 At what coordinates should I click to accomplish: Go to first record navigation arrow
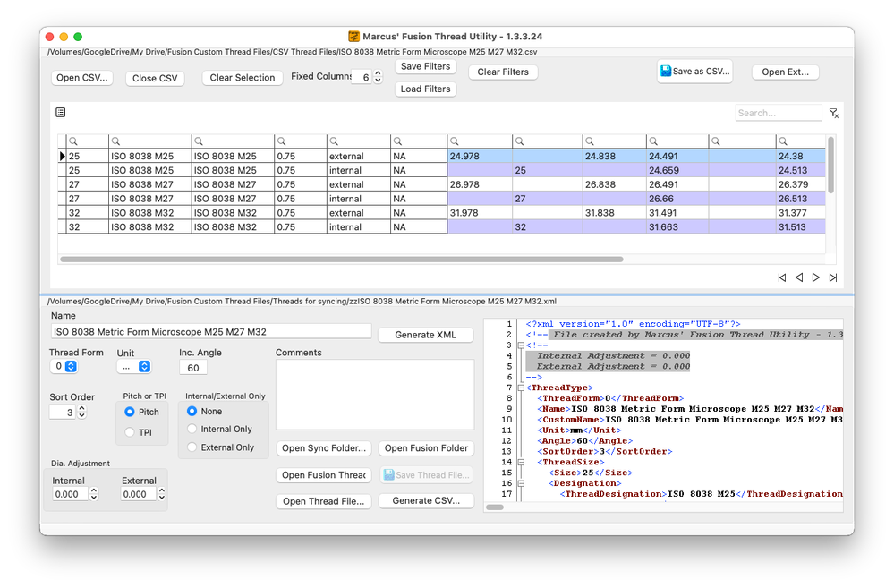[781, 277]
